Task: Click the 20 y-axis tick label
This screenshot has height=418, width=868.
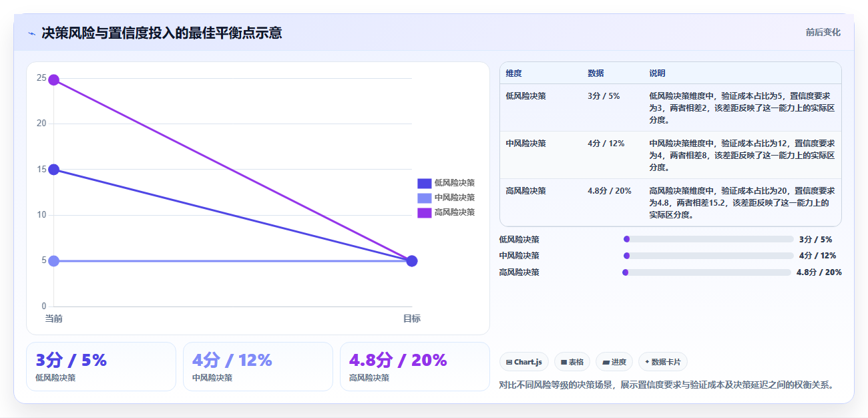Action: point(41,124)
